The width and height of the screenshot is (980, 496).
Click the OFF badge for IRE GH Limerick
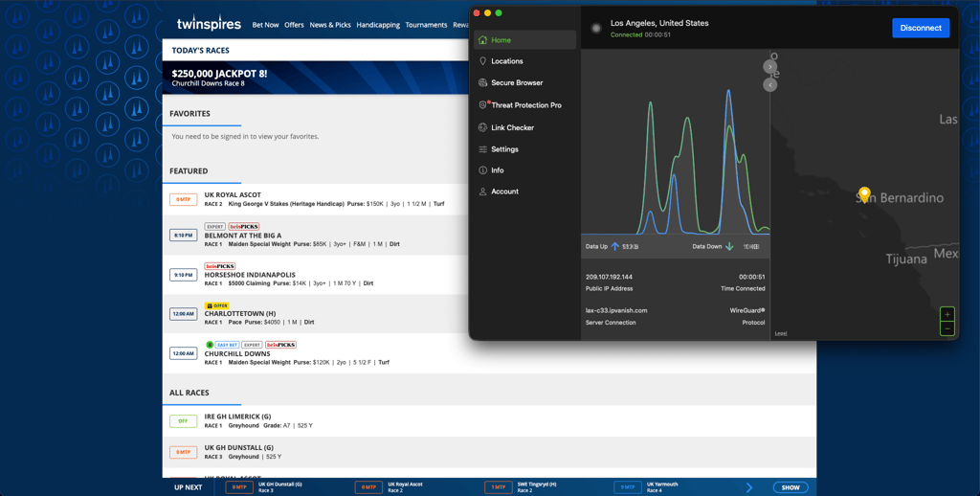(183, 421)
